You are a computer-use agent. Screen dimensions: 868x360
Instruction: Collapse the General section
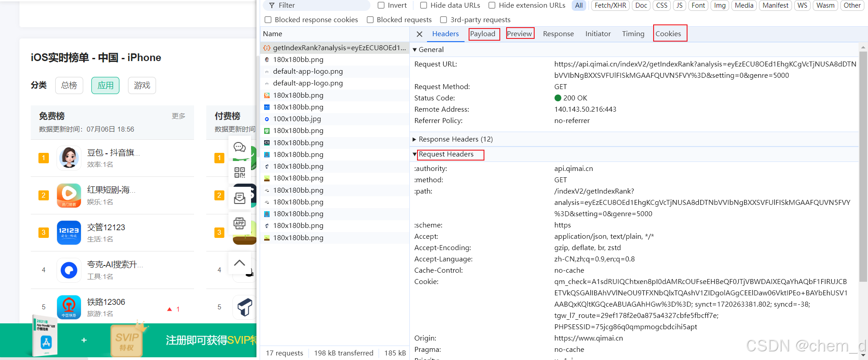pos(415,50)
